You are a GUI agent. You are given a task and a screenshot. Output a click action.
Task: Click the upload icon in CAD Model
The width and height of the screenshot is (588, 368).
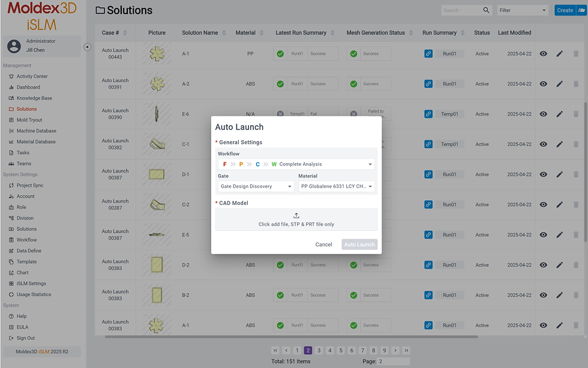[296, 216]
